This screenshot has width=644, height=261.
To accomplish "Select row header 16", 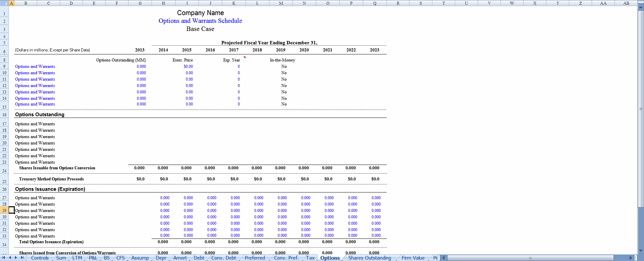I will pos(4,115).
